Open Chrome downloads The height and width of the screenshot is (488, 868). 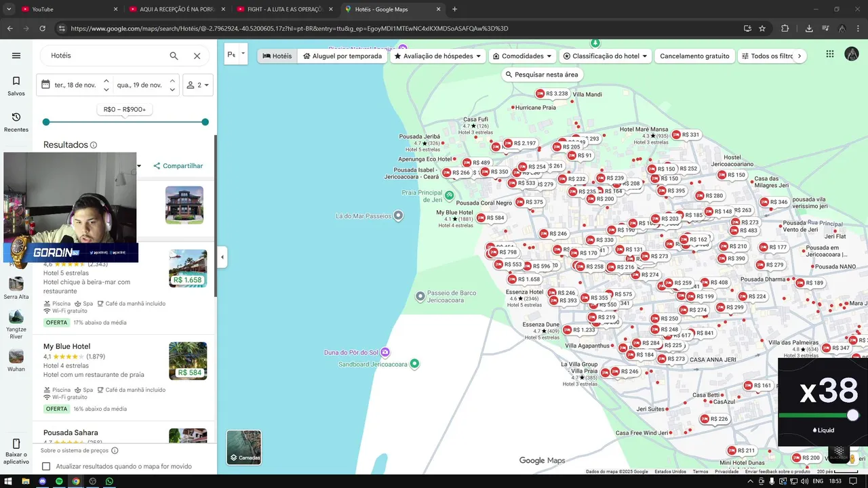[809, 28]
